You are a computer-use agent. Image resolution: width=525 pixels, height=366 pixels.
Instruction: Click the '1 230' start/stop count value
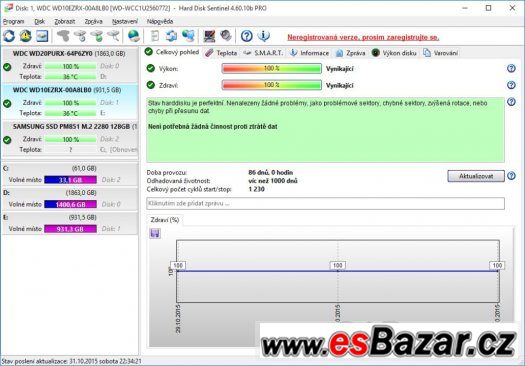256,189
